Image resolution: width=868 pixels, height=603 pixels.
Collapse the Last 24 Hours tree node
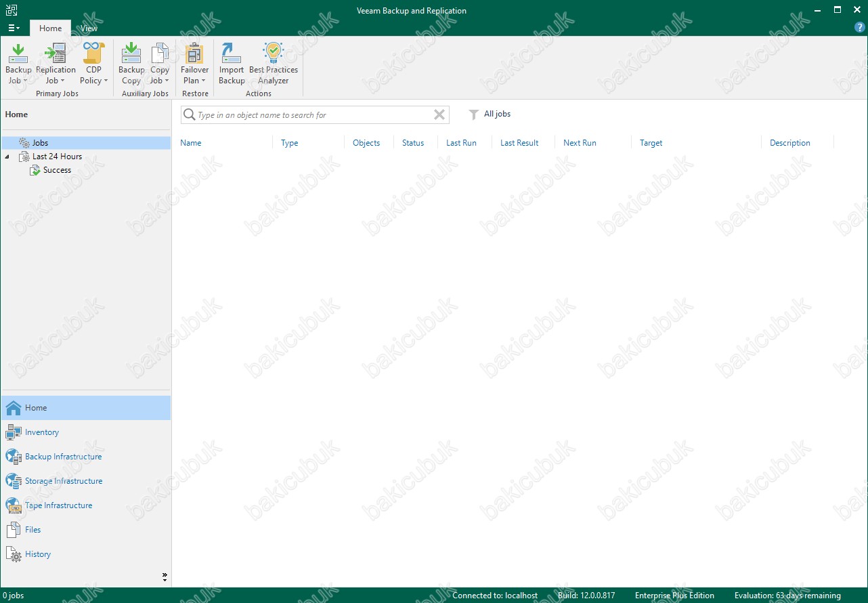tap(7, 157)
